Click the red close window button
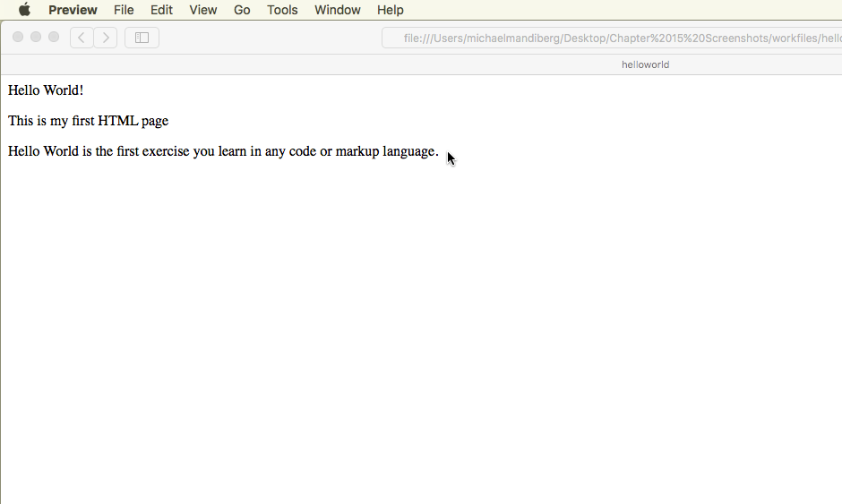842x504 pixels. click(x=18, y=37)
